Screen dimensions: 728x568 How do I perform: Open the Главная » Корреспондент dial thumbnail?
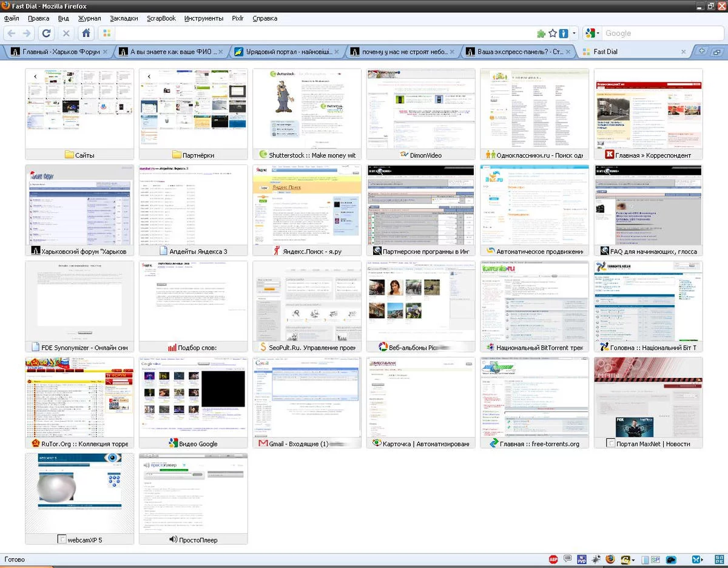(x=648, y=114)
